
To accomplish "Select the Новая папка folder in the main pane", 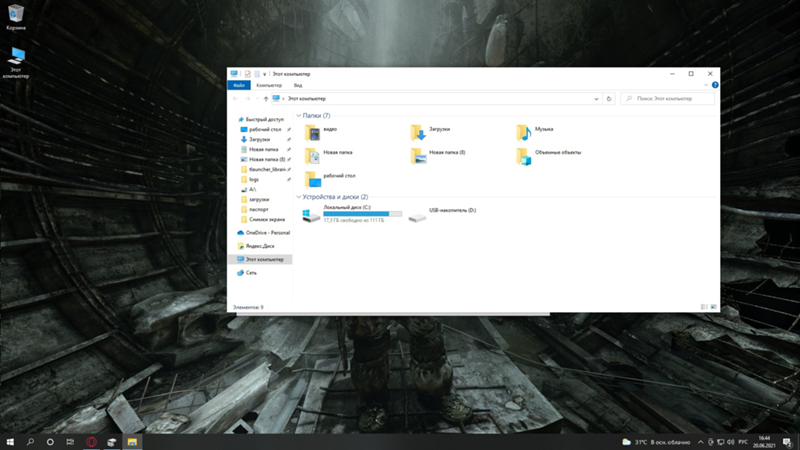I will (329, 156).
